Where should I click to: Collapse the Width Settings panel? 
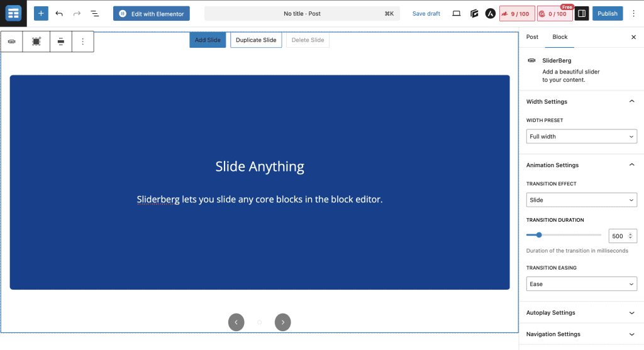(x=581, y=101)
